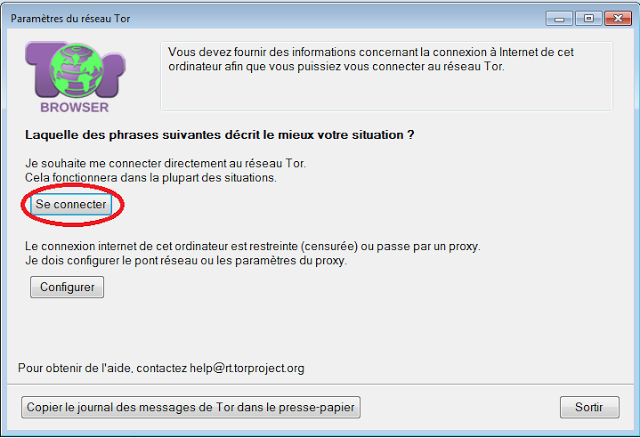Click the title bar text Paramètres du réseau Tor
The width and height of the screenshot is (640, 438).
[70, 19]
